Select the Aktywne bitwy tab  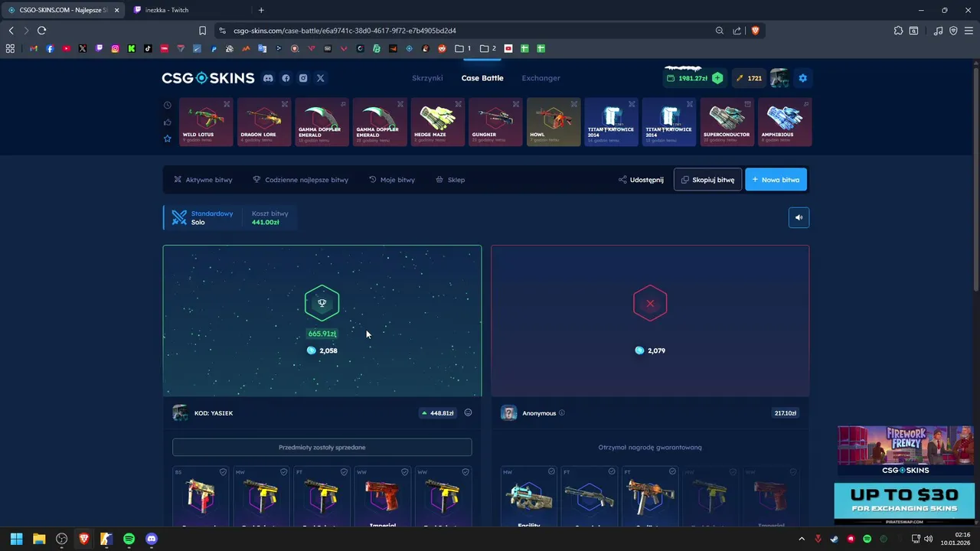point(203,180)
